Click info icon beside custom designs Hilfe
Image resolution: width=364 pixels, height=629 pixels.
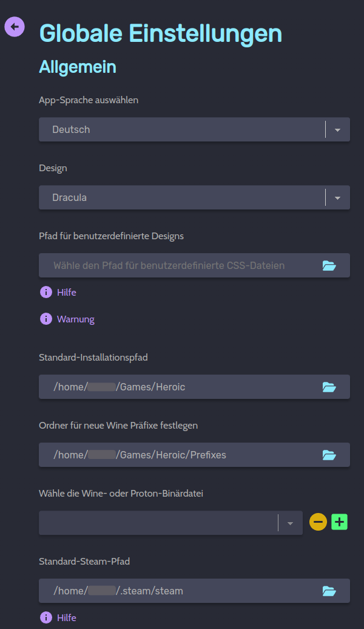[46, 292]
